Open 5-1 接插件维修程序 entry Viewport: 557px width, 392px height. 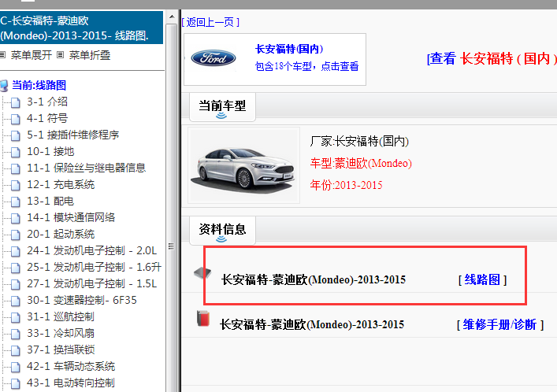(72, 135)
